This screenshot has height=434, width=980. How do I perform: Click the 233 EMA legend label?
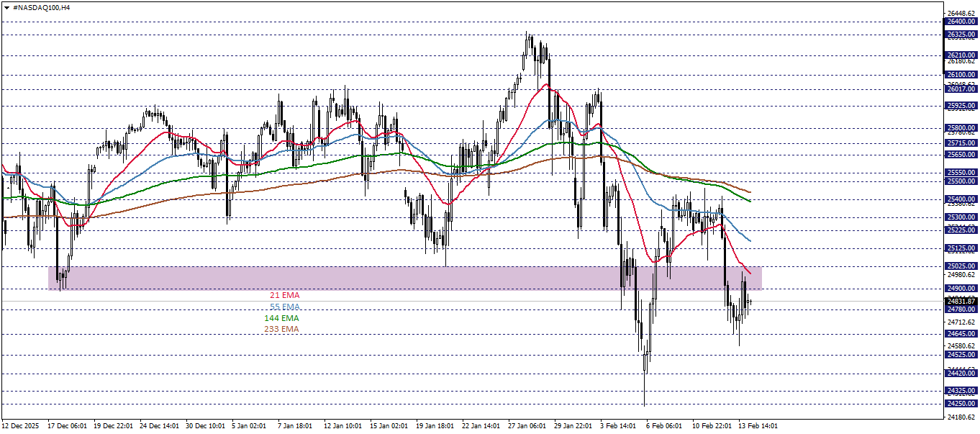(281, 328)
